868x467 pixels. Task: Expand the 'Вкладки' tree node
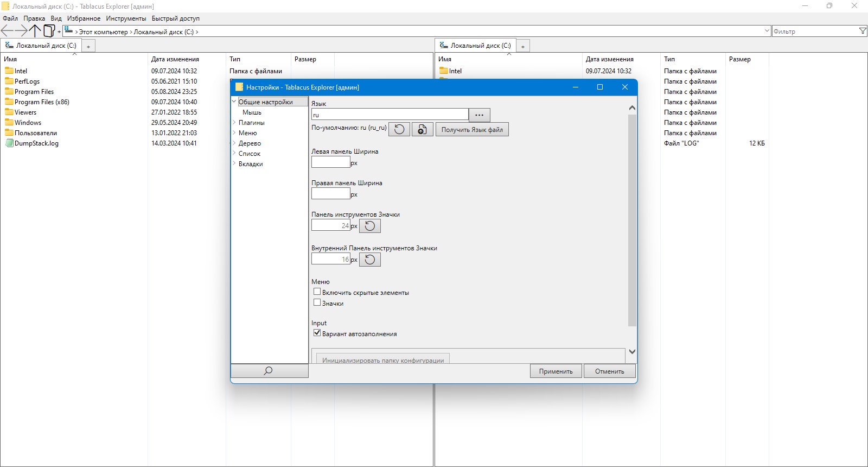pyautogui.click(x=234, y=163)
